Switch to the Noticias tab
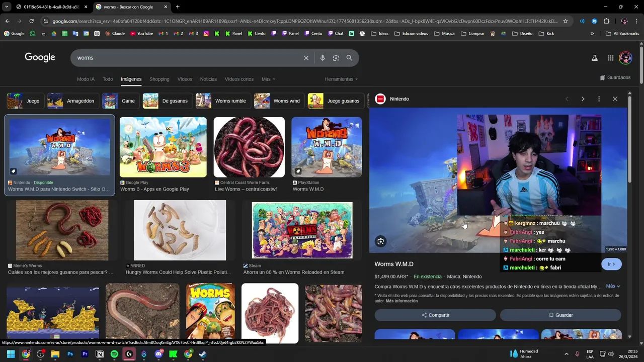The width and height of the screenshot is (644, 362). 208,79
